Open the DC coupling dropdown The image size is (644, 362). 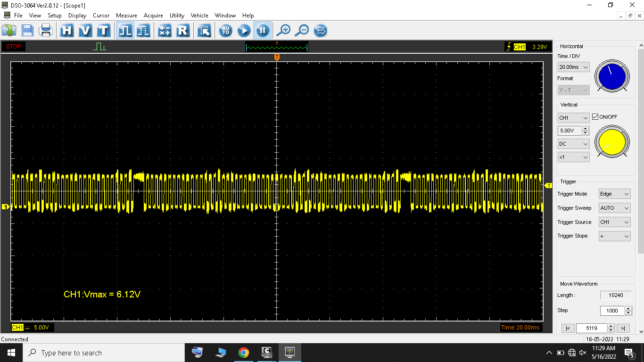573,144
